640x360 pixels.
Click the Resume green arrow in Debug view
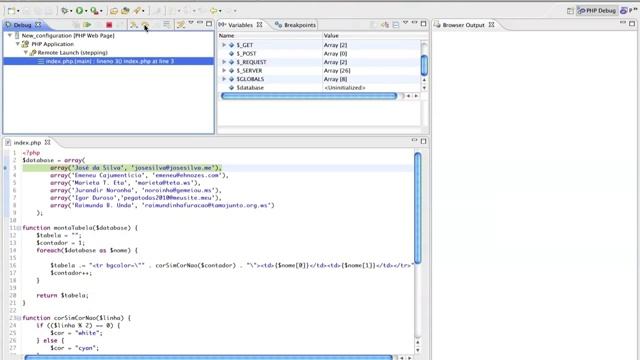click(87, 25)
